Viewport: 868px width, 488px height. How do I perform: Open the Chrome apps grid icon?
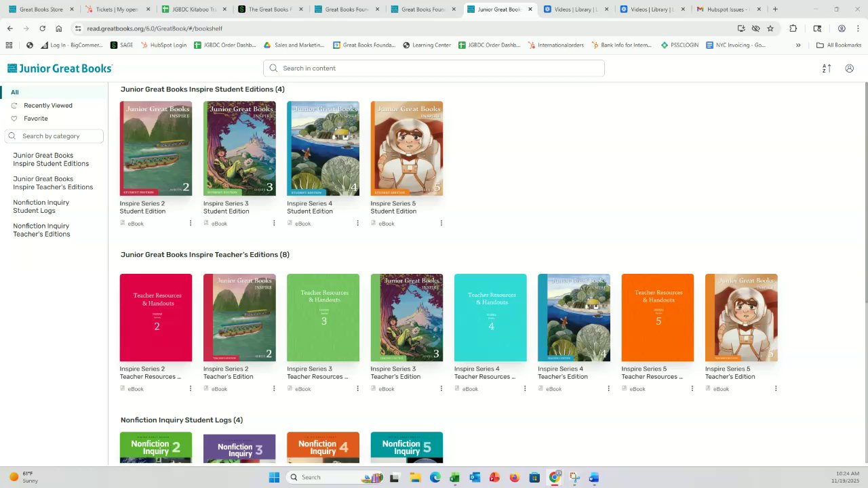(x=9, y=45)
